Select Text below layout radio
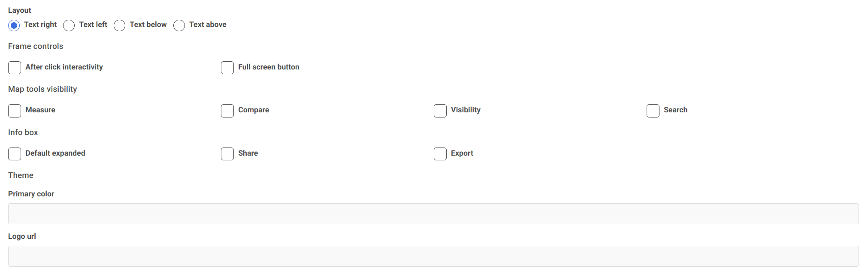Viewport: 868px width, 274px height. pos(120,25)
